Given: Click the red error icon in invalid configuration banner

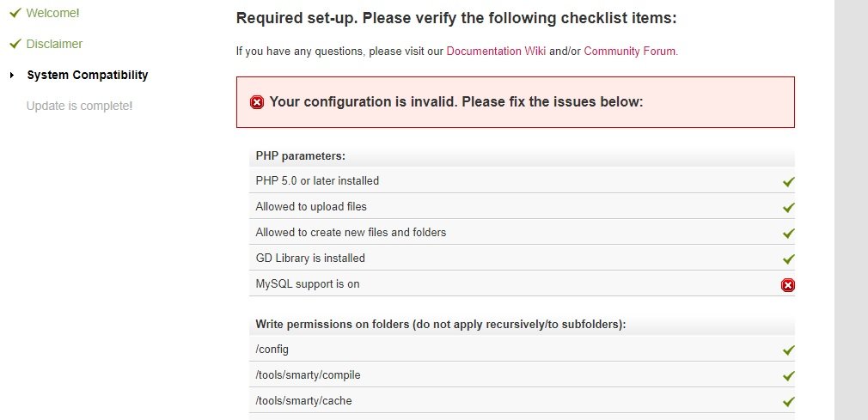Looking at the screenshot, I should tap(257, 102).
